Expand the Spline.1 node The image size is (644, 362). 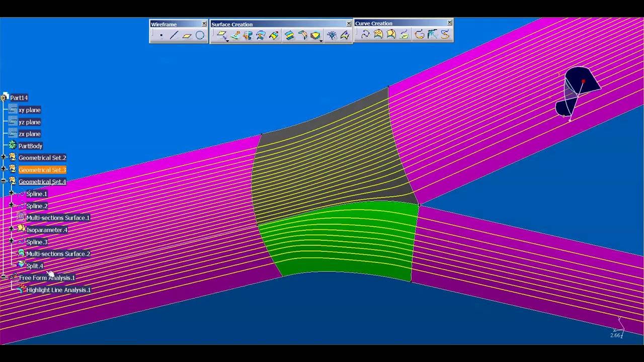pyautogui.click(x=12, y=193)
